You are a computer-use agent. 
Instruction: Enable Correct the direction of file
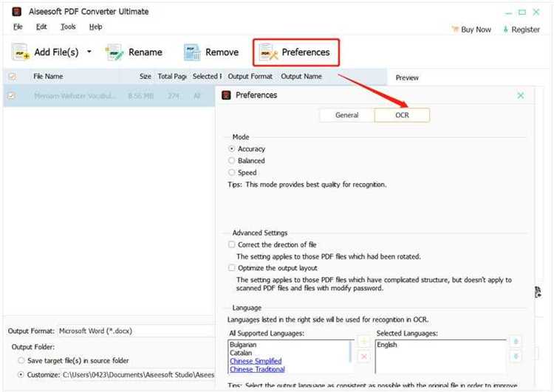pos(231,244)
